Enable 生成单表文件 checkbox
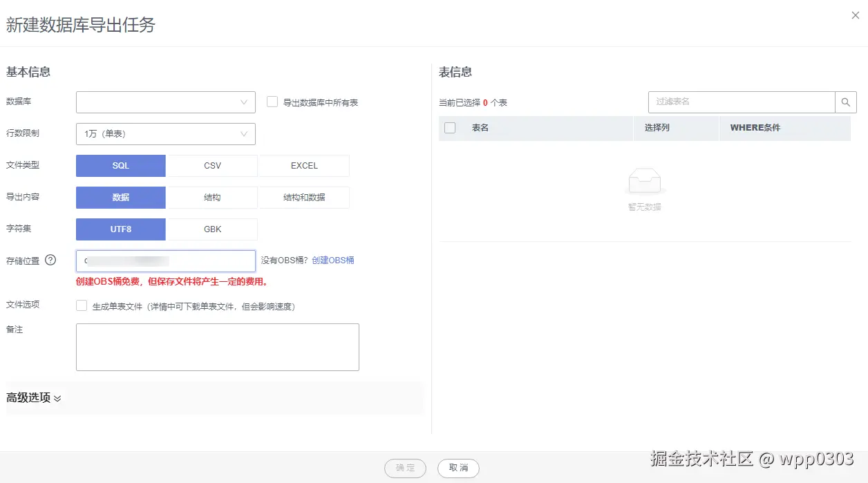 click(x=82, y=305)
